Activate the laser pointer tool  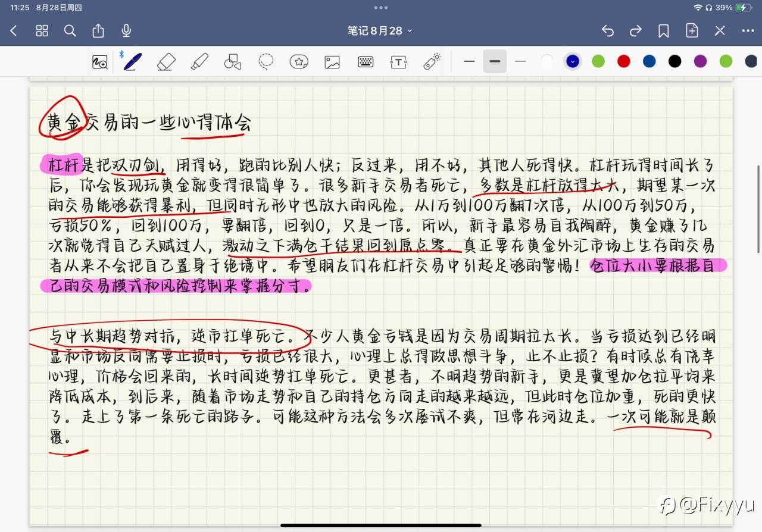coord(432,61)
